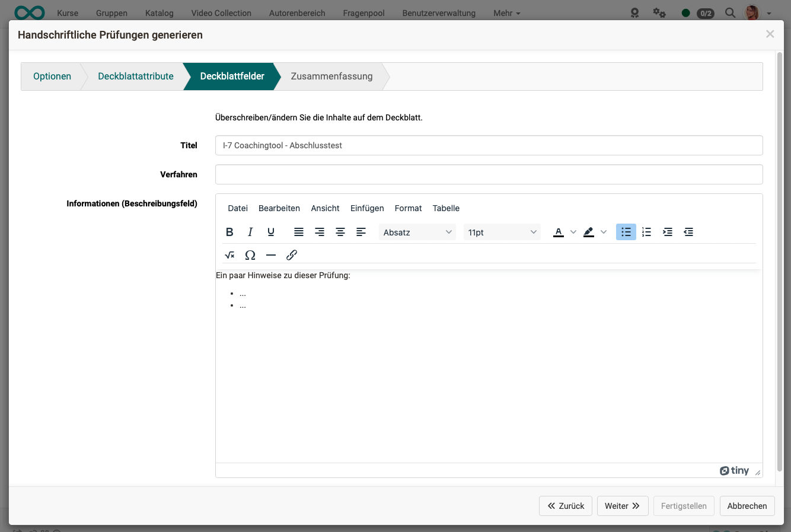Click the justify text alignment icon
Image resolution: width=791 pixels, height=532 pixels.
click(x=299, y=232)
